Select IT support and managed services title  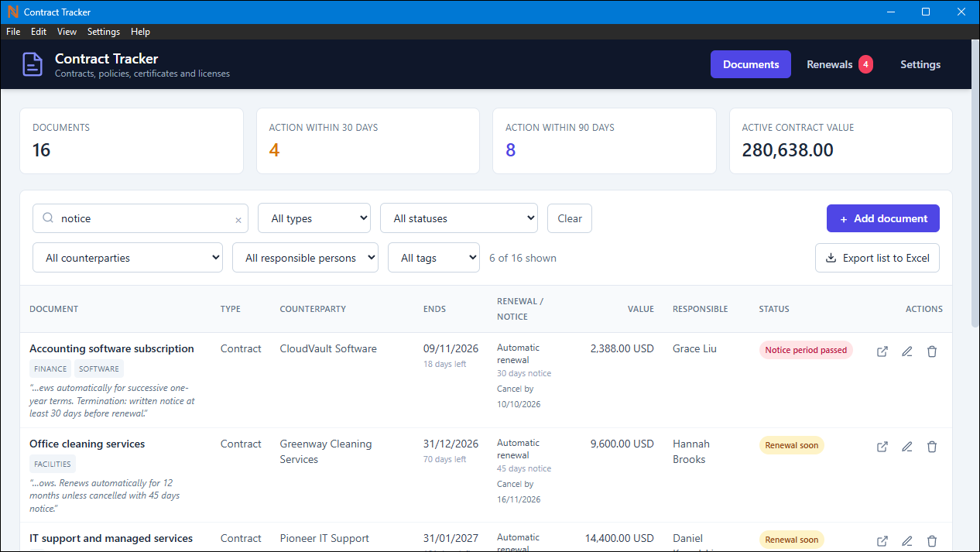(111, 538)
